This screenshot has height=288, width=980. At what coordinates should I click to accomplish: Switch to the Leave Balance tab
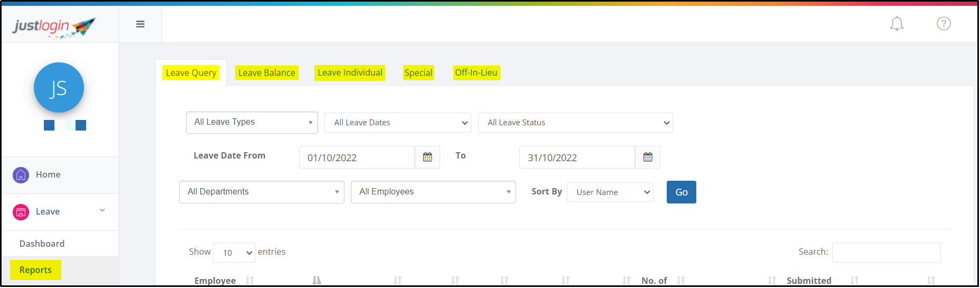click(267, 73)
